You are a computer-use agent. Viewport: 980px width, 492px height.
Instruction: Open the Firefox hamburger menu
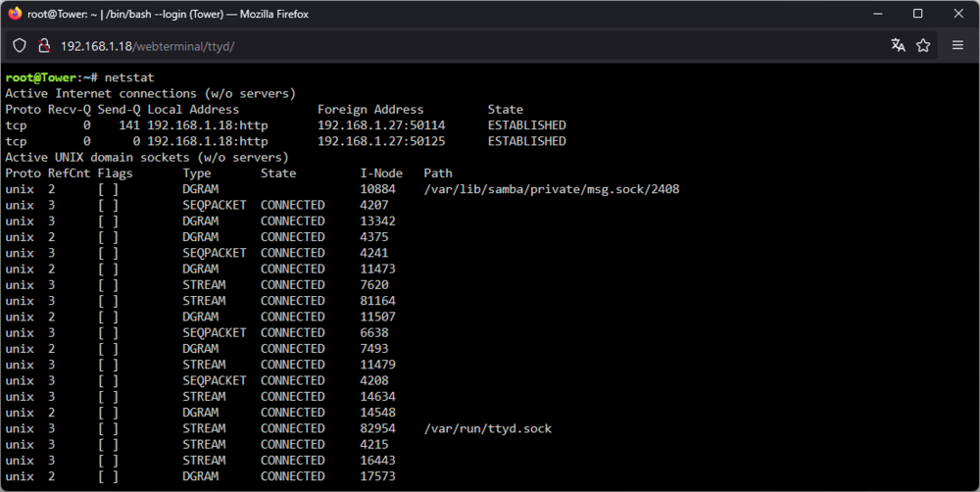pos(957,45)
